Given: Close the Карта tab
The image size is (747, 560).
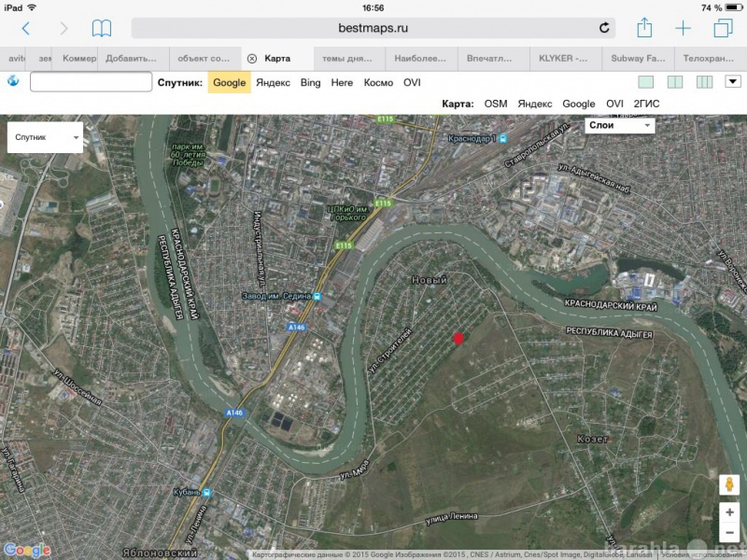Looking at the screenshot, I should 252,59.
